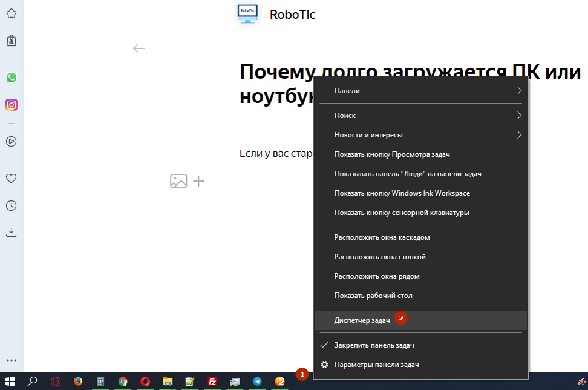Image resolution: width=588 pixels, height=390 pixels.
Task: Open history using the sidebar clock icon
Action: [x=11, y=205]
